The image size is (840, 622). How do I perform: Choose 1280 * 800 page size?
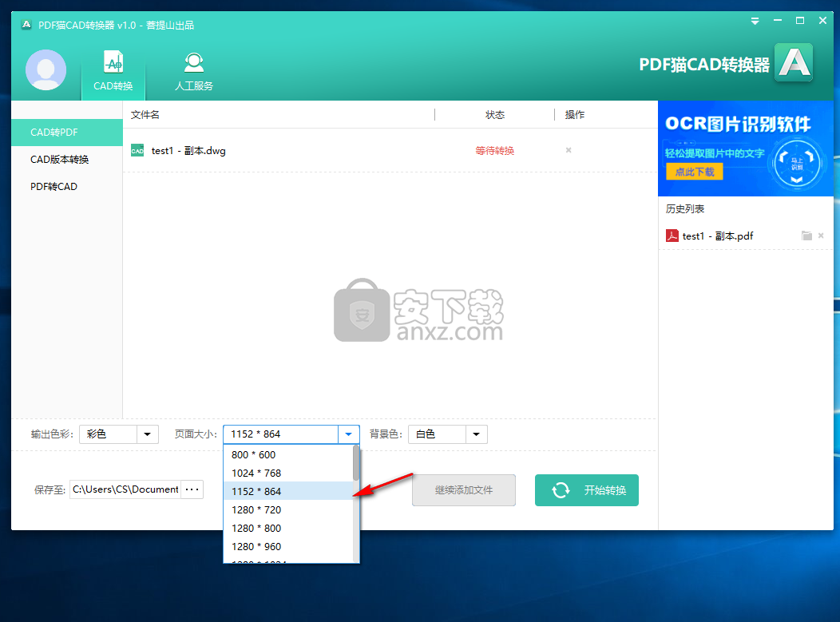click(288, 529)
